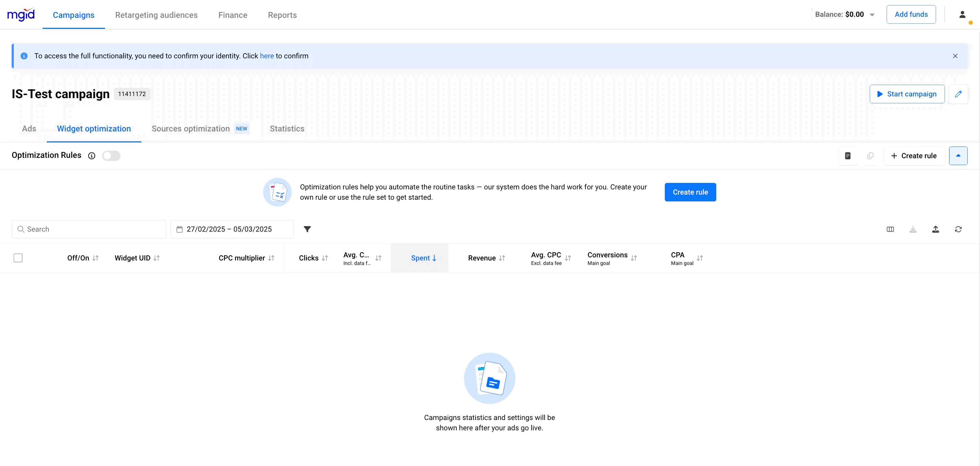Click into the Search field

coord(89,229)
